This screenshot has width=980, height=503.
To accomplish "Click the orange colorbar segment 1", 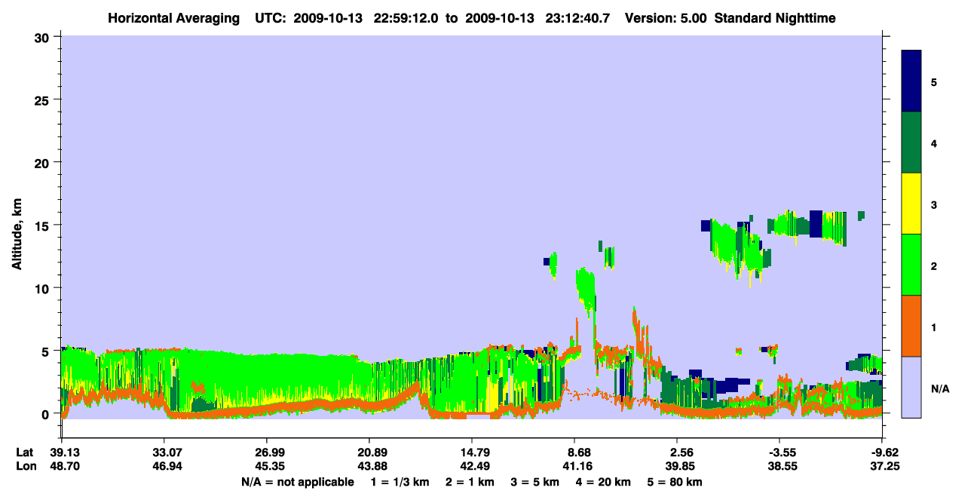I will (x=911, y=326).
